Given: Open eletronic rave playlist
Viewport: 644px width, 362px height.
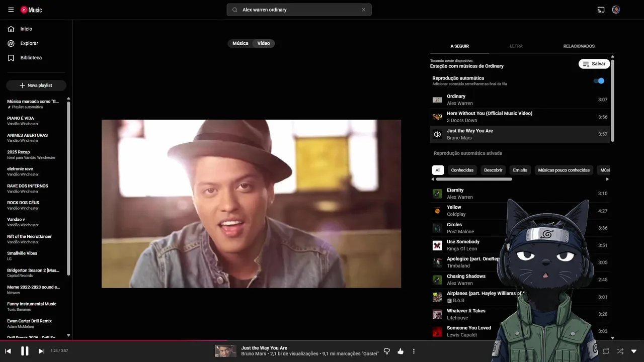Looking at the screenshot, I should click(x=35, y=171).
